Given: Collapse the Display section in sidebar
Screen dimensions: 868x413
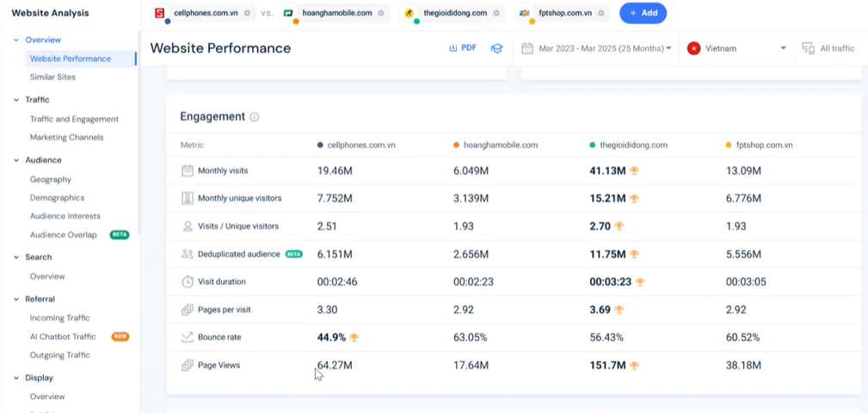Looking at the screenshot, I should pyautogui.click(x=16, y=378).
